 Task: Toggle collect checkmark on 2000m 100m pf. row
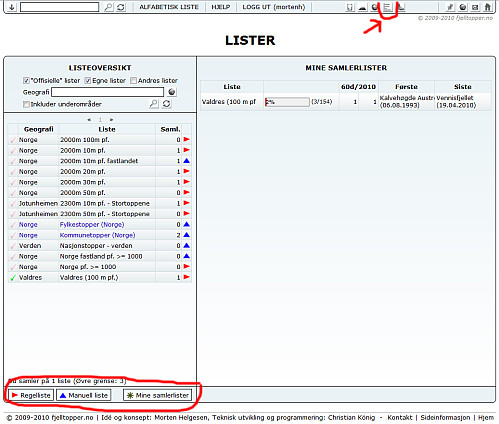click(x=13, y=140)
